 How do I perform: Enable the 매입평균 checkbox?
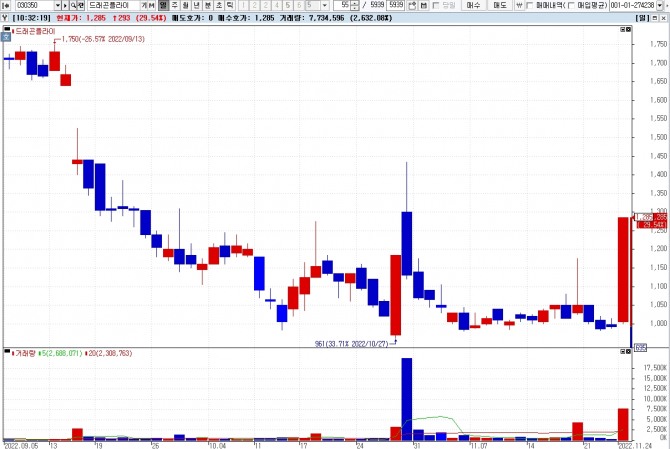click(x=571, y=5)
